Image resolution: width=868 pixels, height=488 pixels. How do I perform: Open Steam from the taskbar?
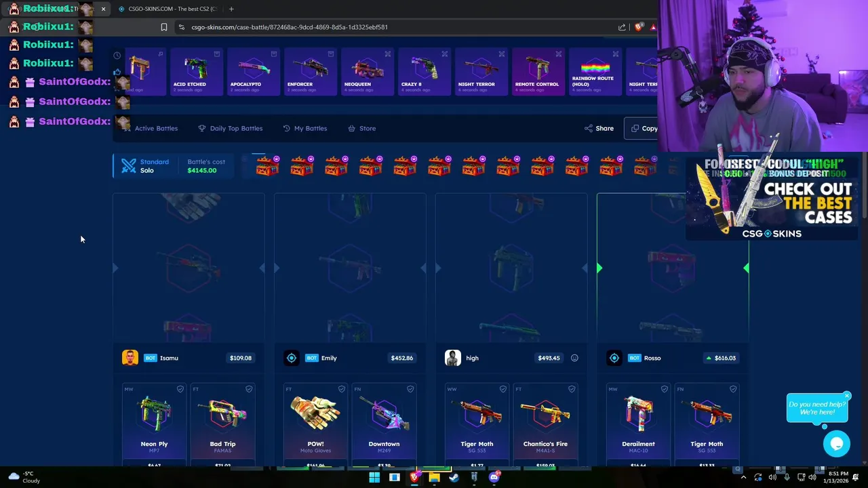coord(454,477)
